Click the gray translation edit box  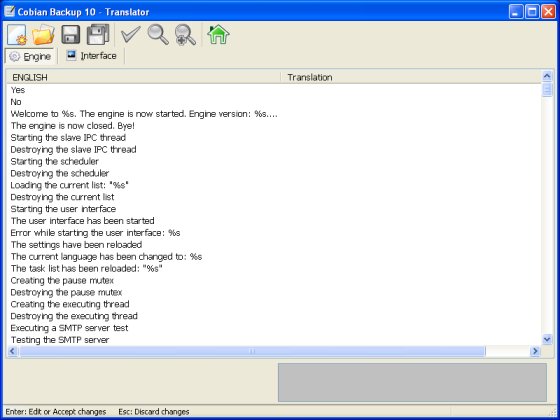click(412, 382)
